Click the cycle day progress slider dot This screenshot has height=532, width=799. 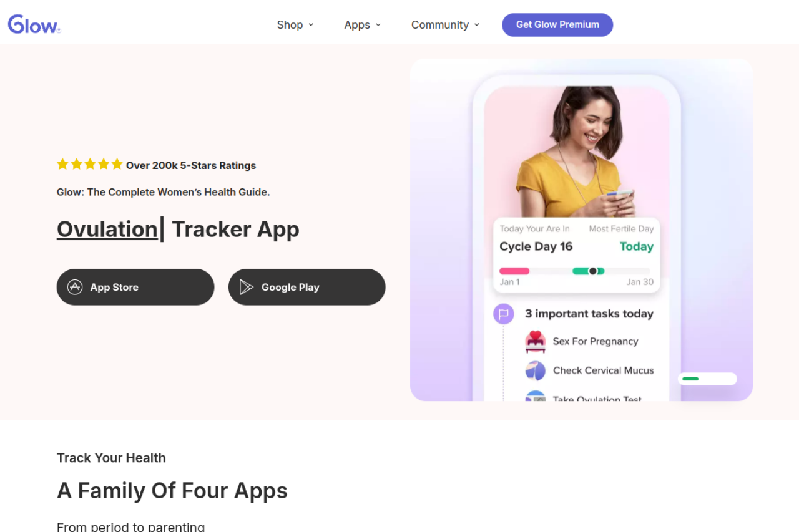[x=593, y=271]
